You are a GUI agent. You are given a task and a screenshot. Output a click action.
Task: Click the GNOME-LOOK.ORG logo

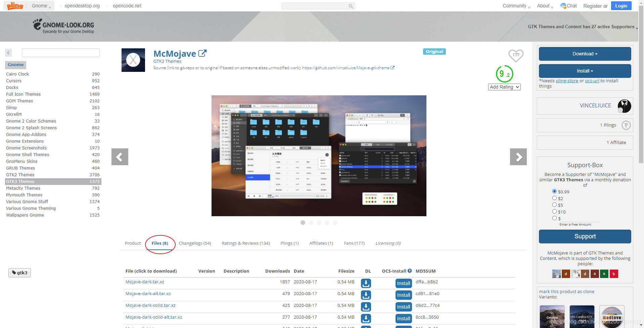pyautogui.click(x=63, y=26)
